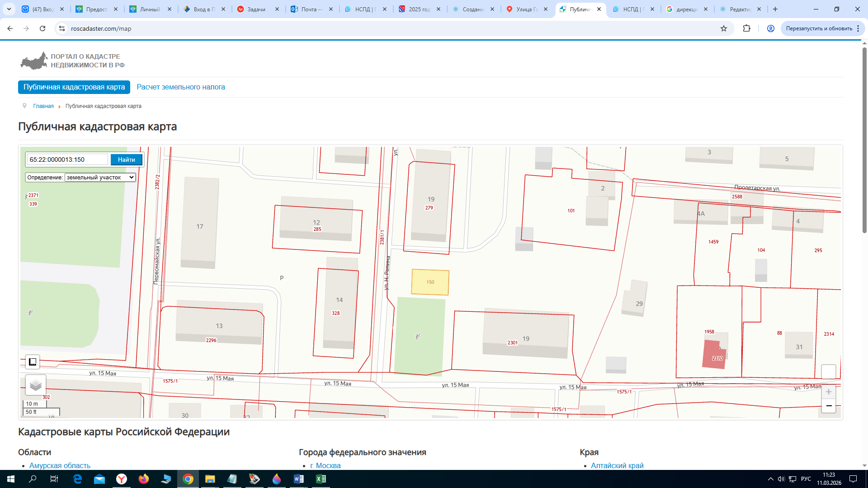
Task: Reload the page with refresh icon
Action: 42,28
